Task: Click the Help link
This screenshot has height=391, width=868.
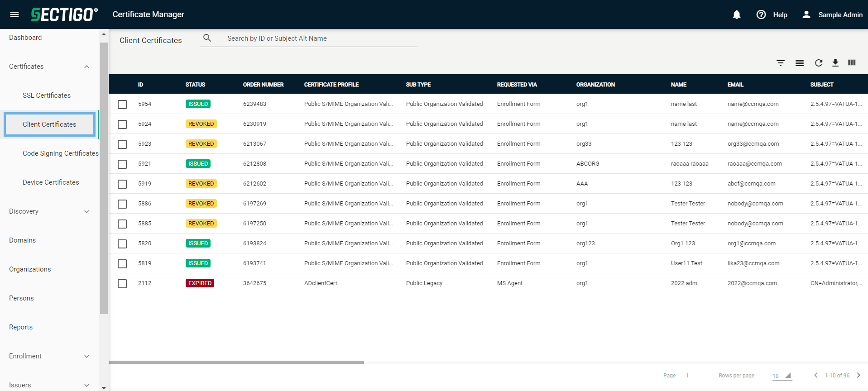Action: point(780,14)
